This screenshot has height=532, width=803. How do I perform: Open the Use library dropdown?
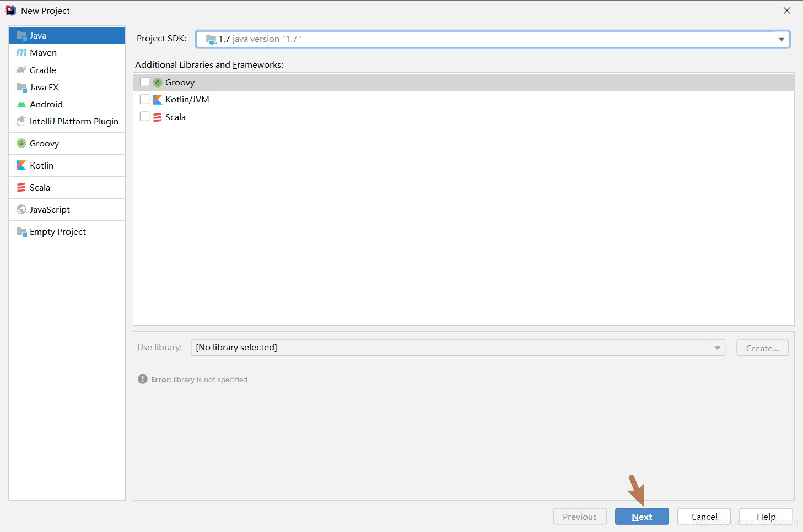(x=457, y=348)
